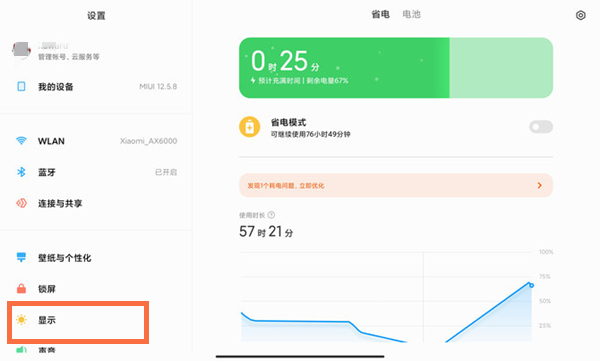The image size is (600, 361).
Task: Select the 省电 tab
Action: 380,15
